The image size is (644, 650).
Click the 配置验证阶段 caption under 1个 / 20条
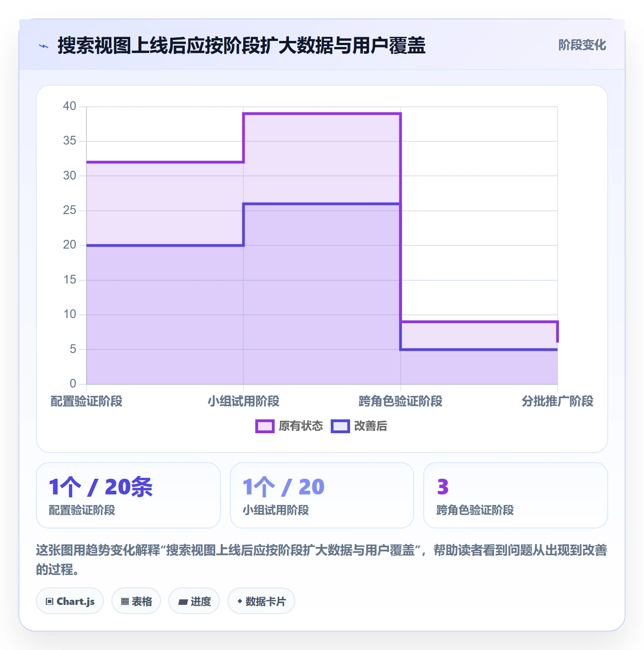click(82, 510)
